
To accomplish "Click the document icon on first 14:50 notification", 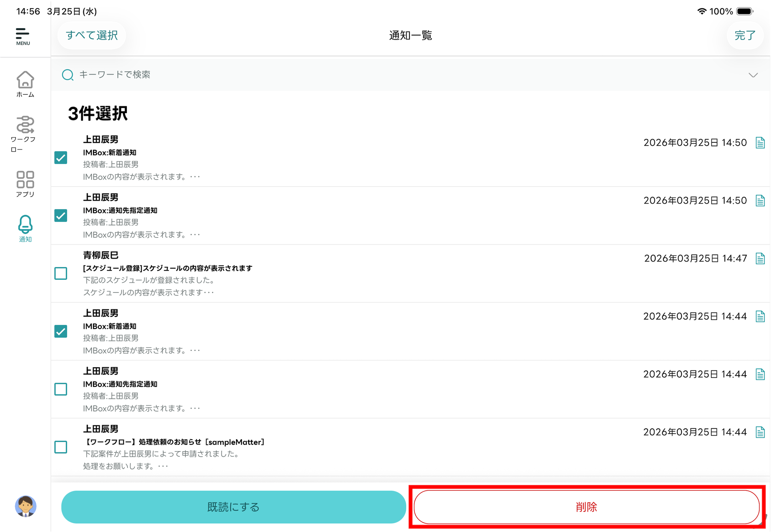I will [x=760, y=143].
